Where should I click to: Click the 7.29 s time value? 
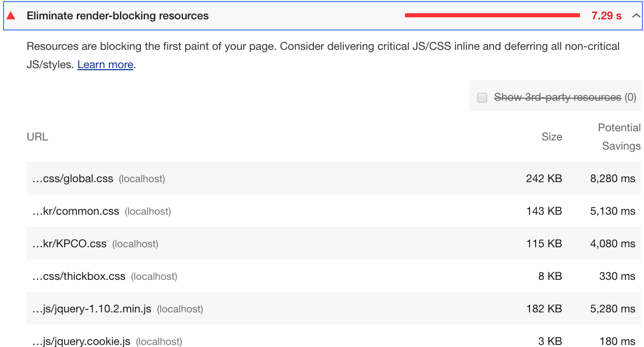pyautogui.click(x=606, y=16)
